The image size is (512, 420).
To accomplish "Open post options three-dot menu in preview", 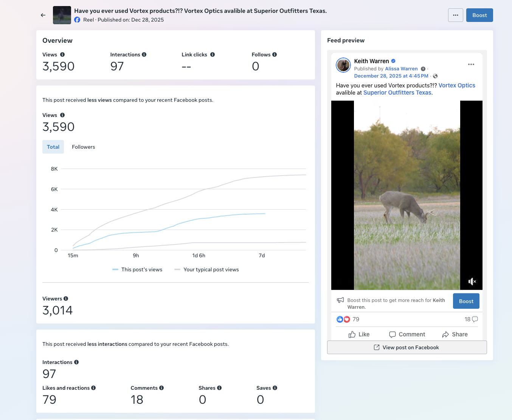I will [471, 64].
